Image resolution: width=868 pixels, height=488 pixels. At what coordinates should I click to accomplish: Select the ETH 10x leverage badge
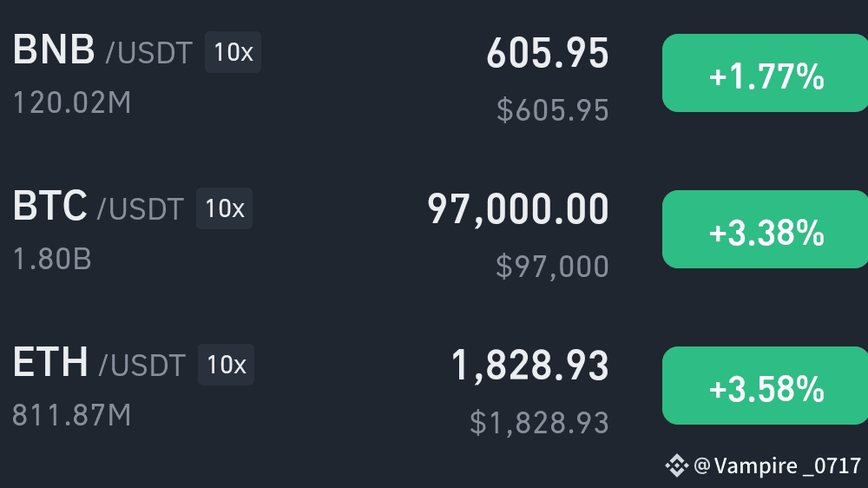click(226, 365)
